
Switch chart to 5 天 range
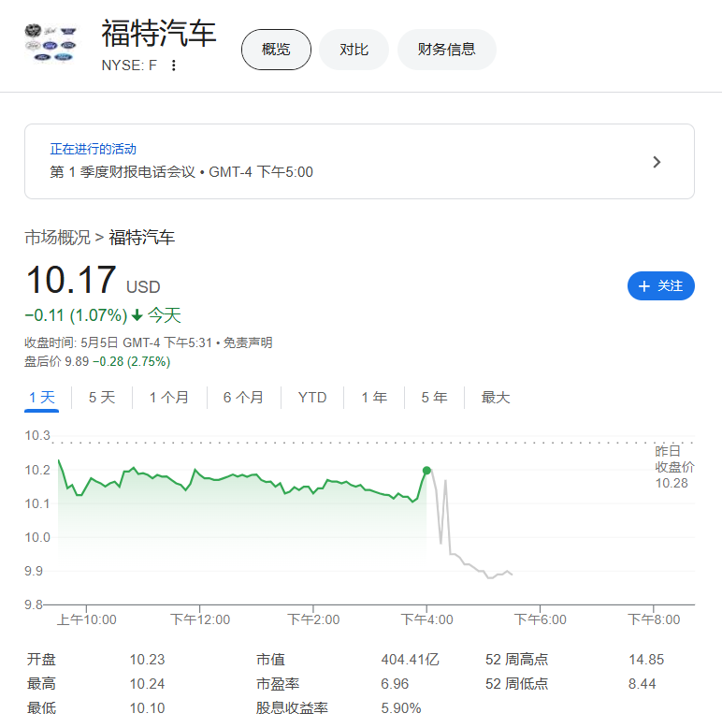[x=102, y=398]
